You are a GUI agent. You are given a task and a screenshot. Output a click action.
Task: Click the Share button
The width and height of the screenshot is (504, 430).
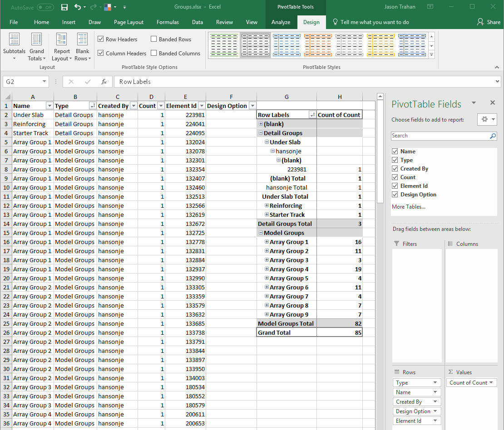489,22
